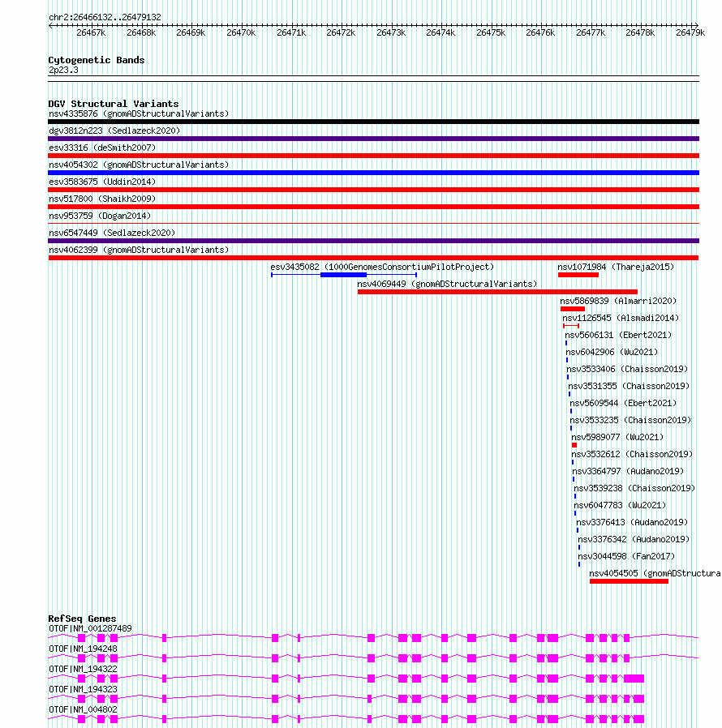The image size is (722, 728).
Task: Click the dgv3812n223 (Sedlazeck2020) label
Action: point(114,131)
